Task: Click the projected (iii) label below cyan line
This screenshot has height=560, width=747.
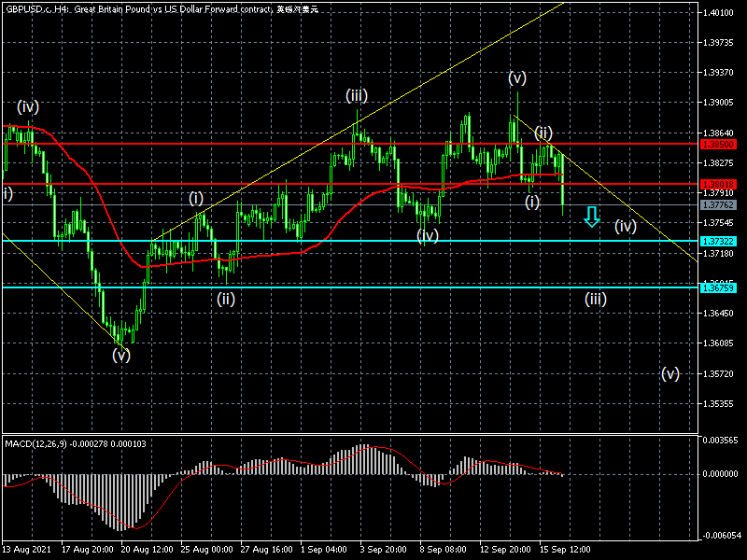Action: [x=596, y=300]
